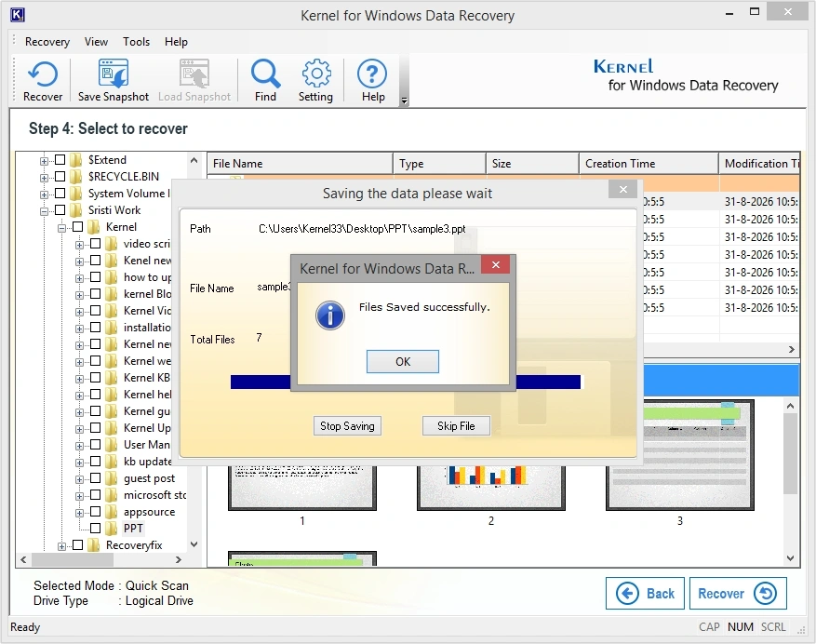The image size is (816, 644).
Task: Expand the kb update tree node
Action: pos(79,463)
